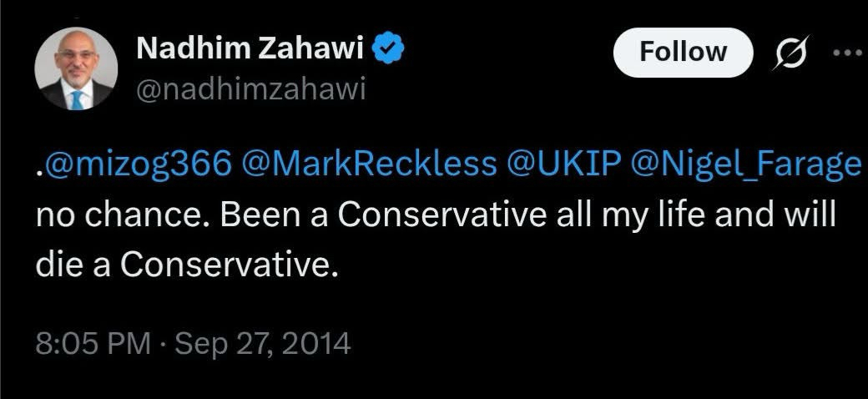Go to the @MarkReckless profile mention

(366, 166)
